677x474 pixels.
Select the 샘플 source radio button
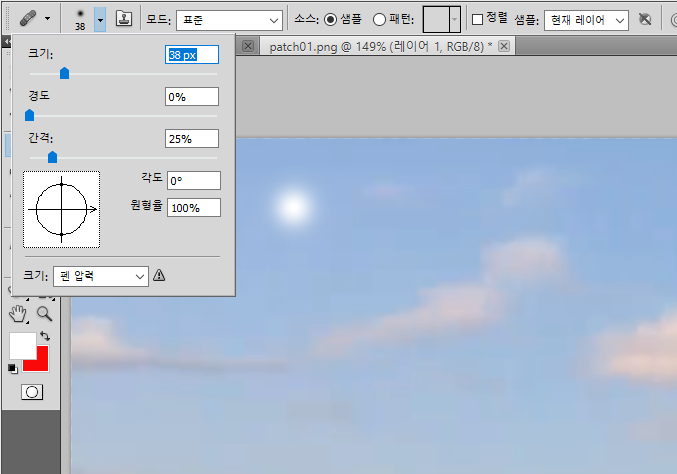coord(330,19)
